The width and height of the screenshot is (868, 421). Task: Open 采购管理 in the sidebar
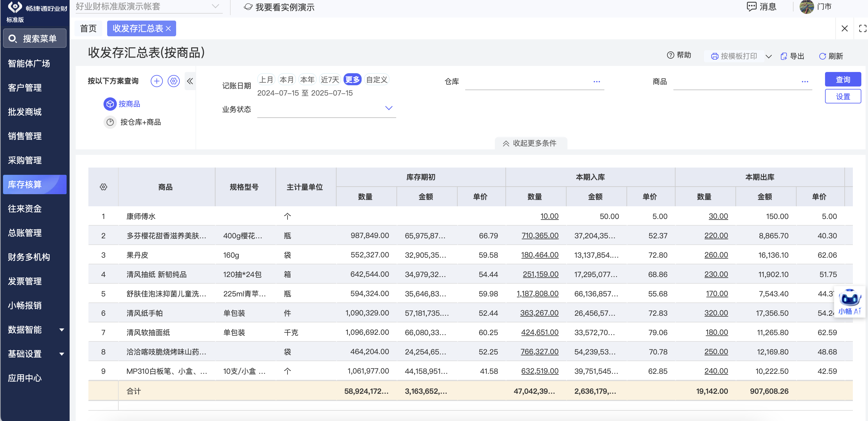pos(25,160)
